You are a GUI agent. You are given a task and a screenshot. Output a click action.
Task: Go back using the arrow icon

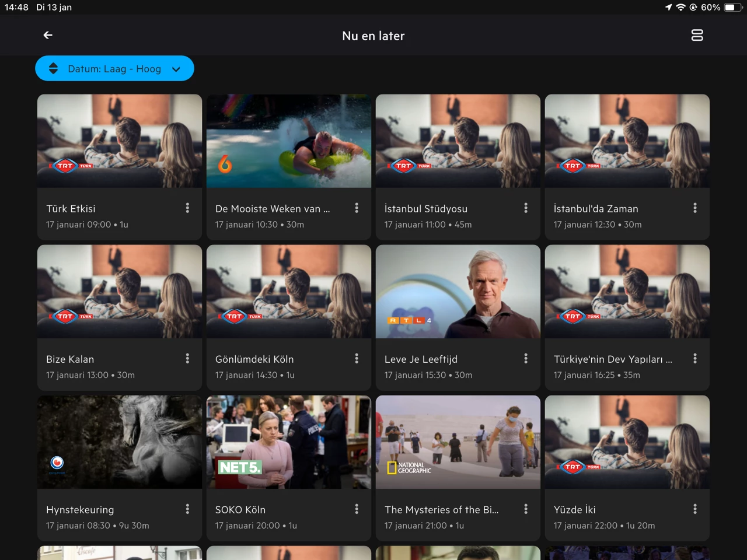tap(48, 36)
